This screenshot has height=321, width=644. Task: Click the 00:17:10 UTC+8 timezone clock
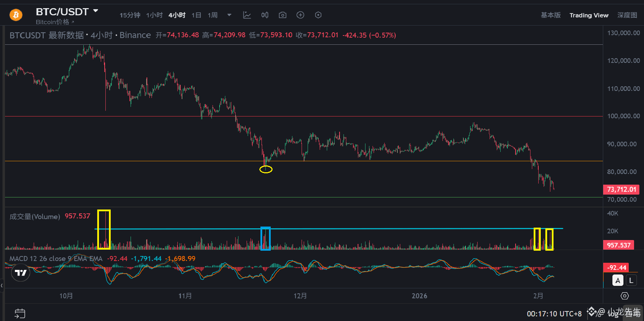554,314
